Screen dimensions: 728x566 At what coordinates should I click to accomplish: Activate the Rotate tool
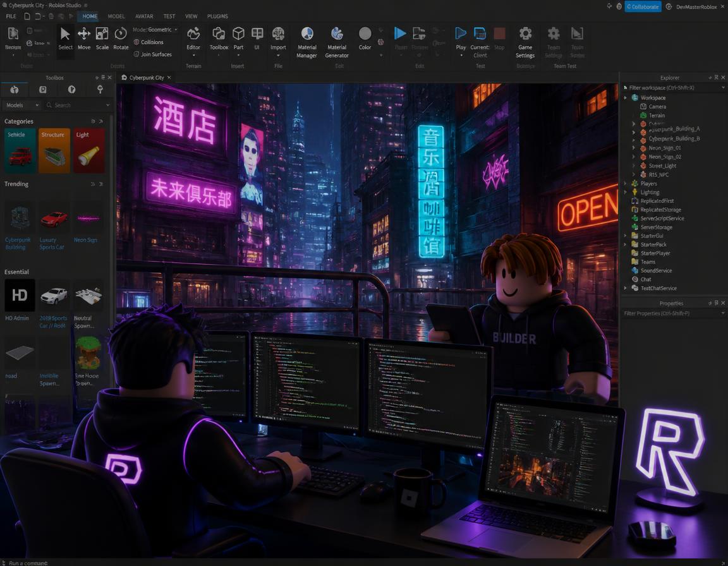121,39
